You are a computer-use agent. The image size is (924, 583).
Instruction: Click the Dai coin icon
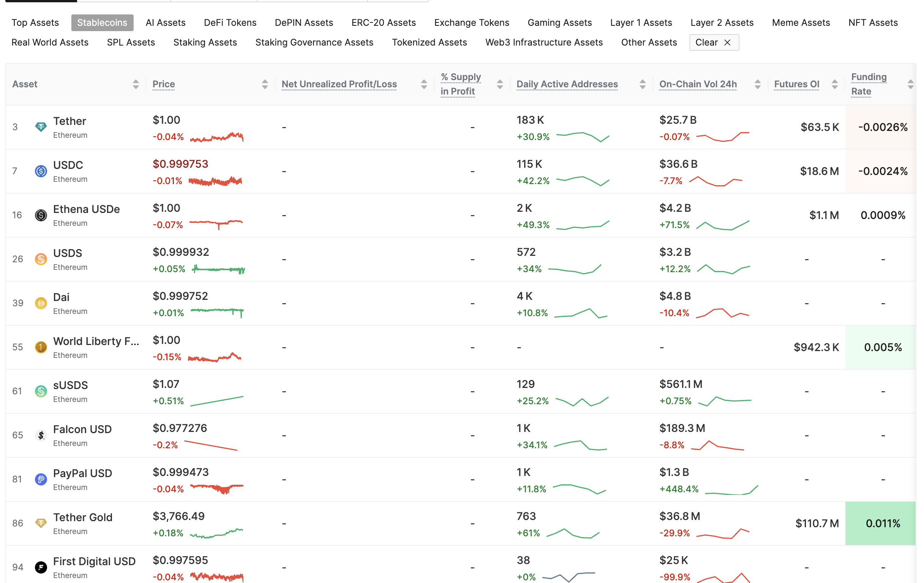pyautogui.click(x=41, y=303)
